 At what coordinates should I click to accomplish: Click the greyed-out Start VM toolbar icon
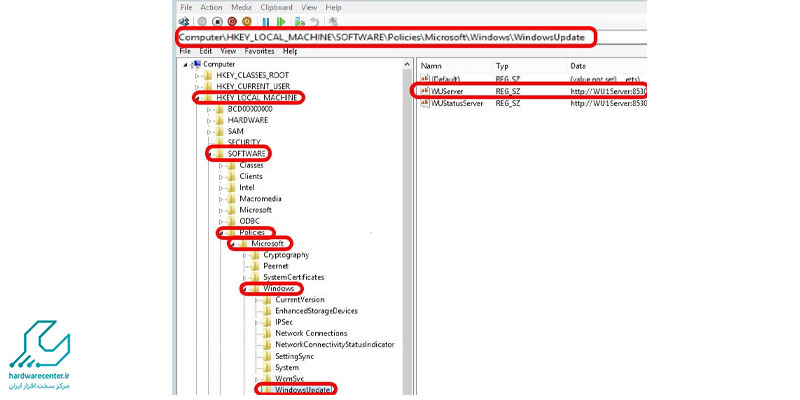click(x=202, y=21)
